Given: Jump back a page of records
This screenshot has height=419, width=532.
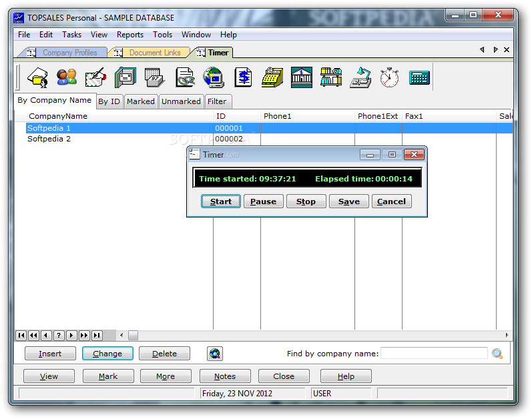Looking at the screenshot, I should click(33, 336).
